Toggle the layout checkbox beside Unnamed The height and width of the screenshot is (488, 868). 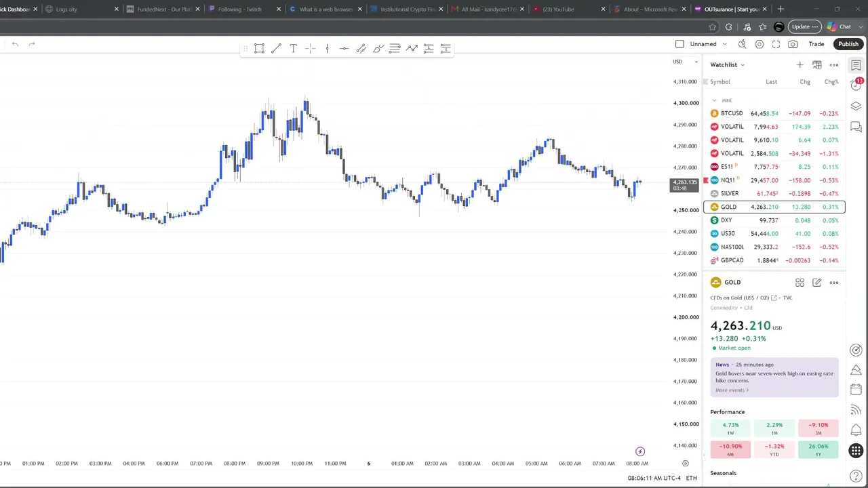(679, 44)
